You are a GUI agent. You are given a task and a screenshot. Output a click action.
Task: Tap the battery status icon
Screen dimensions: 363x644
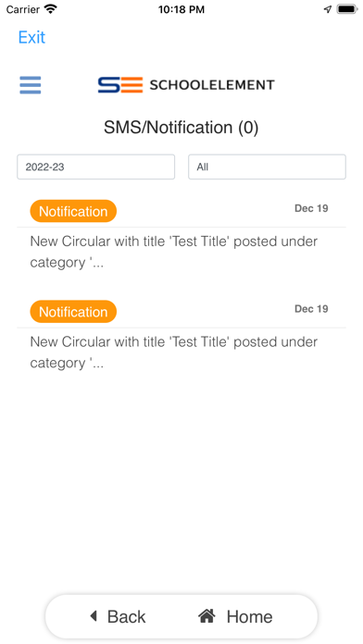point(346,9)
